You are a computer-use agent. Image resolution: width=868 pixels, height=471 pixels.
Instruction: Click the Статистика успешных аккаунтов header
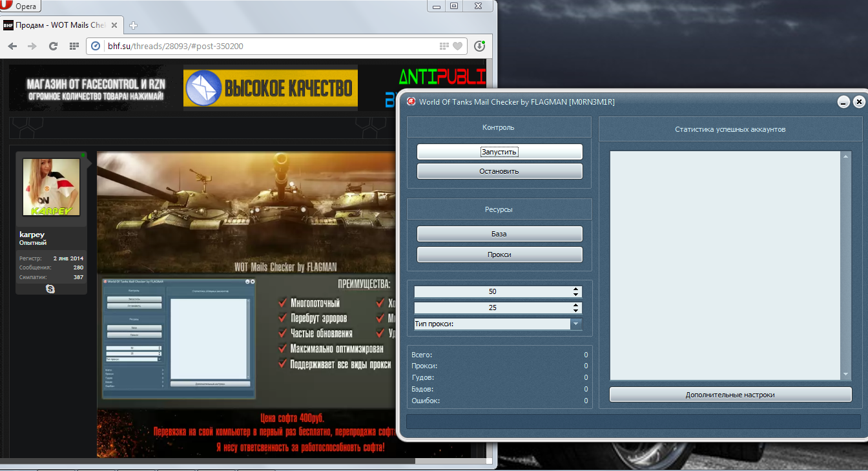pos(730,129)
